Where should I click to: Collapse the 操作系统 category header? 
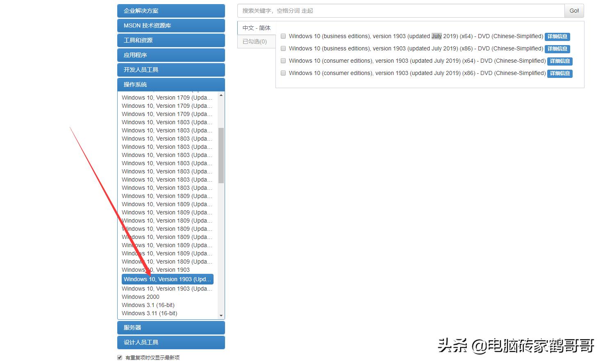[171, 84]
